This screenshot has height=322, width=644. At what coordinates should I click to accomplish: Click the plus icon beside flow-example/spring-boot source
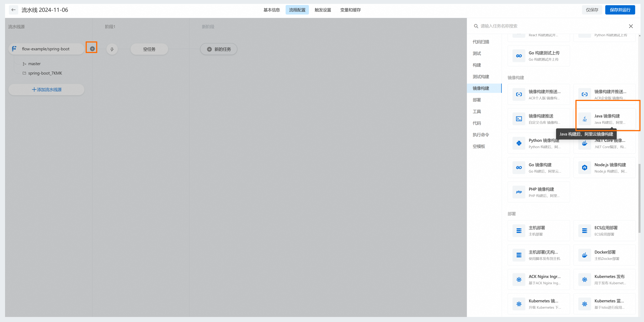(92, 49)
